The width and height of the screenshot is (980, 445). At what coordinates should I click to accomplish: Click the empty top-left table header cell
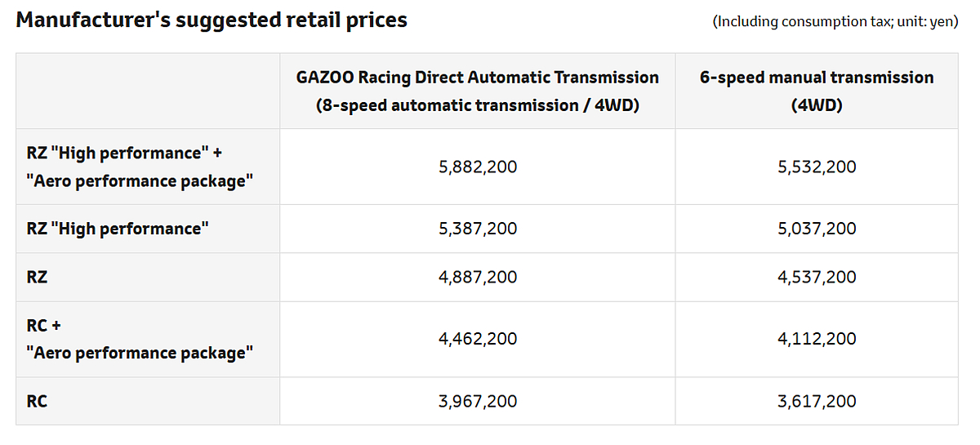tap(148, 91)
